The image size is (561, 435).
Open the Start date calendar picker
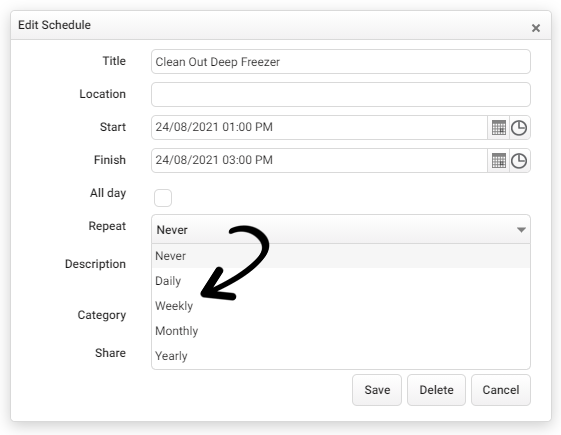point(498,128)
